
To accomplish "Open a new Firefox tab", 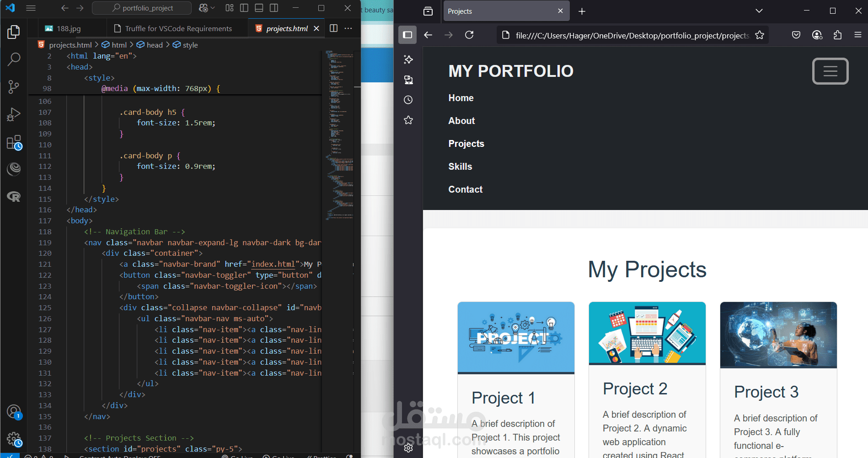I will [x=582, y=11].
